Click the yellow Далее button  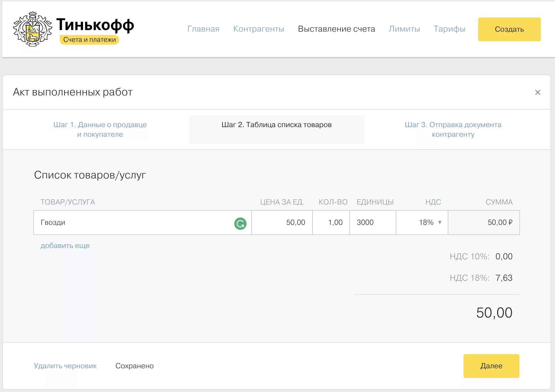tap(491, 366)
